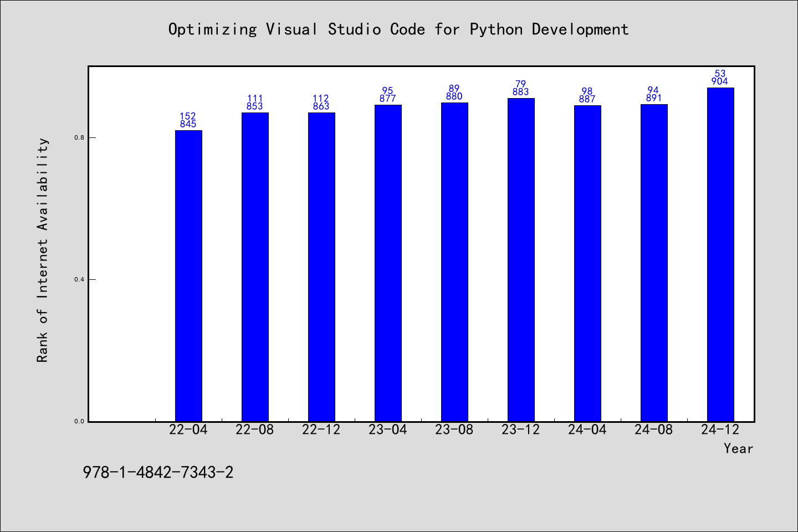798x532 pixels.
Task: Select the blue bar for 24-04
Action: click(x=587, y=264)
